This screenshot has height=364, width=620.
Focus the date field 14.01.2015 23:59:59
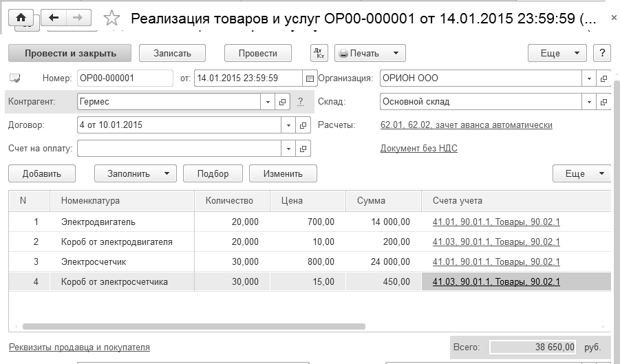click(x=248, y=78)
